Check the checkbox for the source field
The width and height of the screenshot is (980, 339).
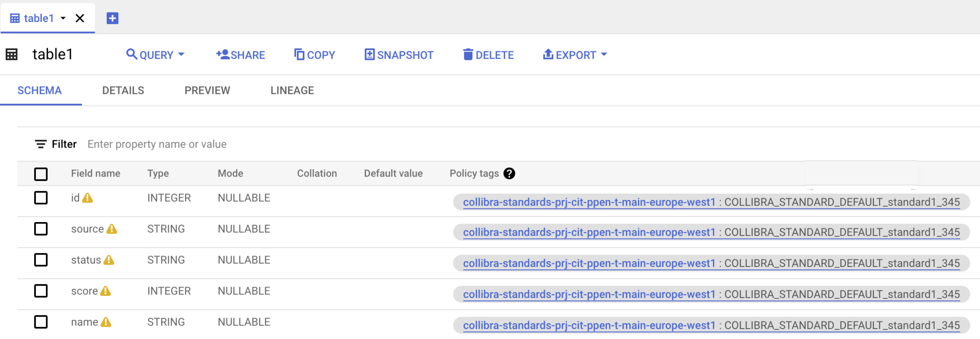point(41,229)
